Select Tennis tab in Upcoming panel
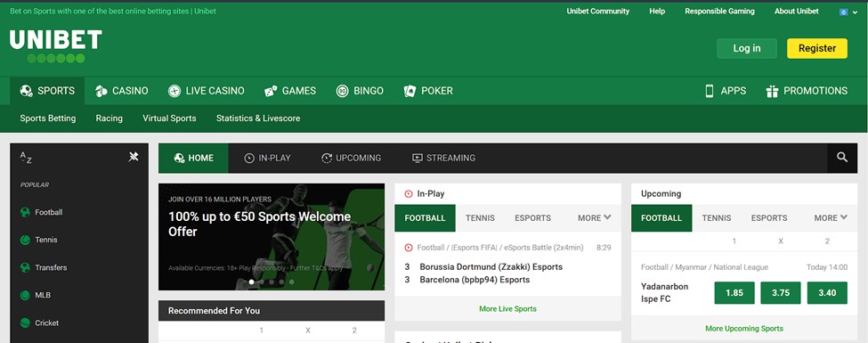The width and height of the screenshot is (868, 343). point(717,217)
